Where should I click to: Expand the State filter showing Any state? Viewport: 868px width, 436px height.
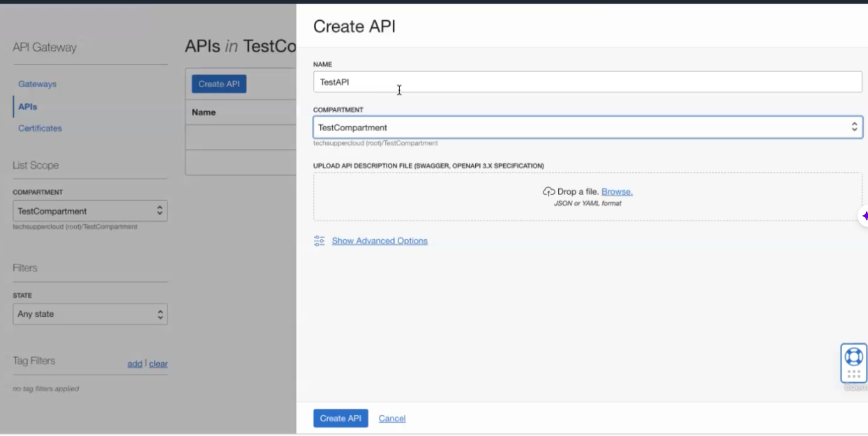[90, 315]
